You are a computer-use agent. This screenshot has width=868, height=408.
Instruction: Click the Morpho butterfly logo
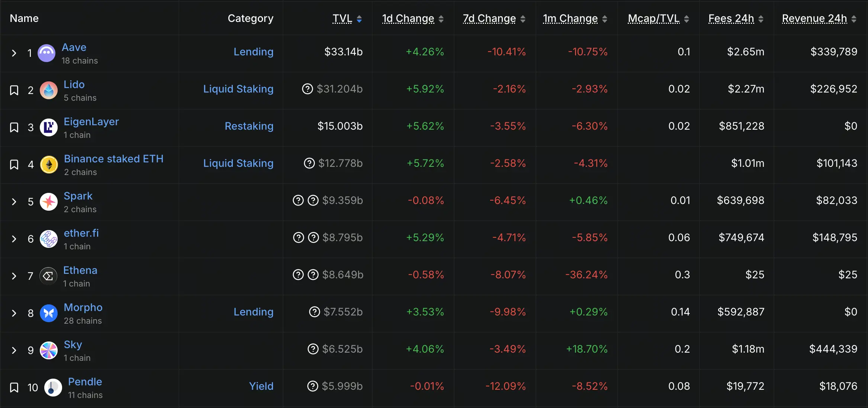pos(48,313)
